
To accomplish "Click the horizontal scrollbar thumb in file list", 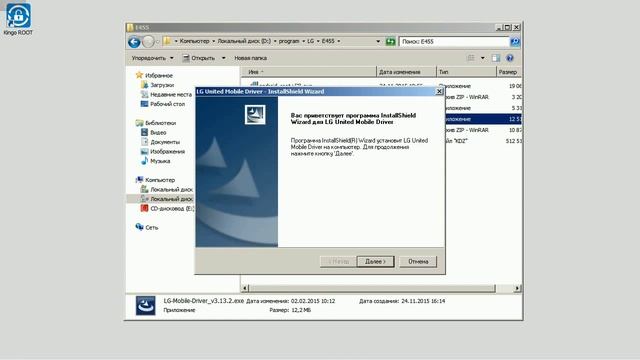I will point(372,288).
